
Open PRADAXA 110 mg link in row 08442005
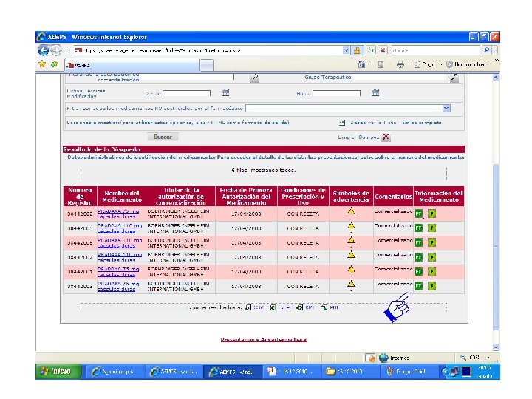120,228
